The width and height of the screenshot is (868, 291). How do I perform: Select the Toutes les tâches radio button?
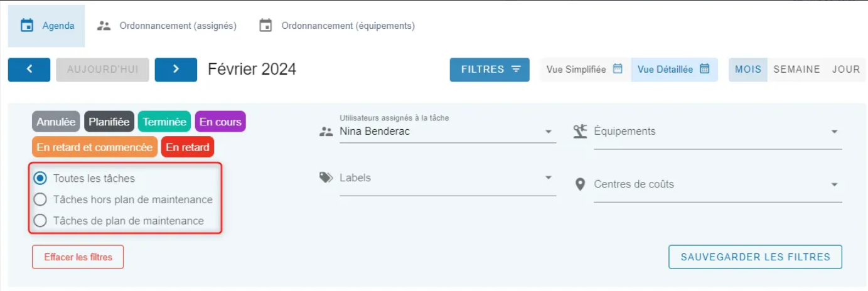(x=40, y=178)
